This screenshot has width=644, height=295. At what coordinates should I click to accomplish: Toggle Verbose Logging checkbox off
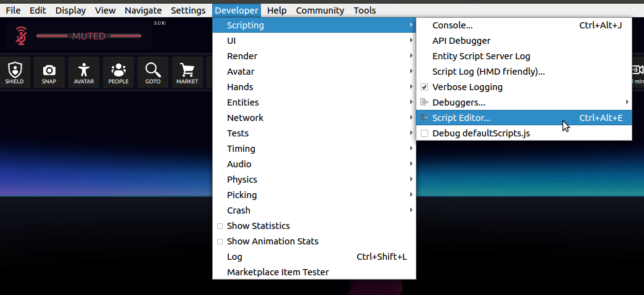(x=424, y=87)
